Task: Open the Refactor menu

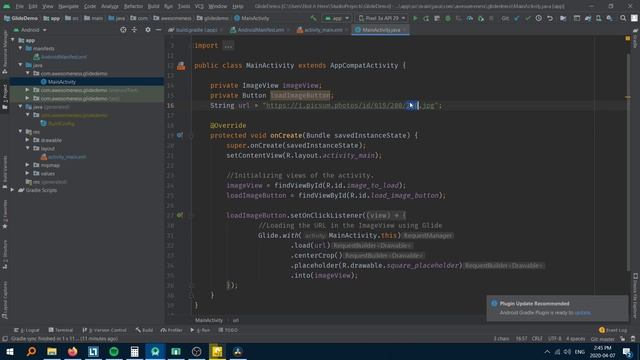Action: [x=133, y=6]
